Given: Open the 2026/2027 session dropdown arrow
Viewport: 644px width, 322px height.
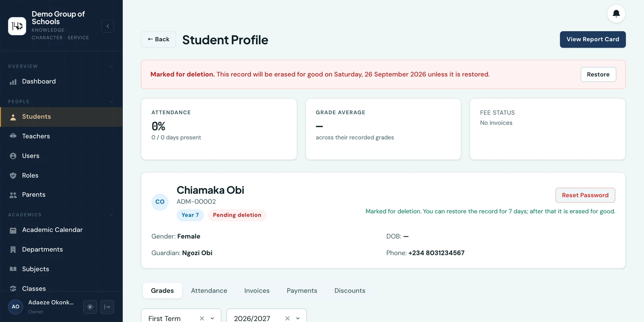Looking at the screenshot, I should [298, 318].
